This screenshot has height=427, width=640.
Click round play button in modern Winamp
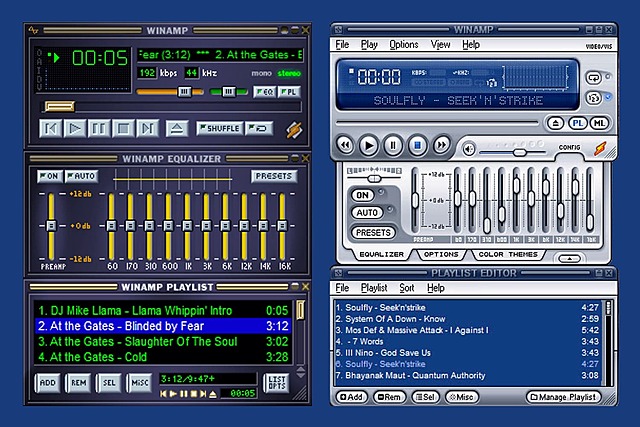click(x=369, y=145)
